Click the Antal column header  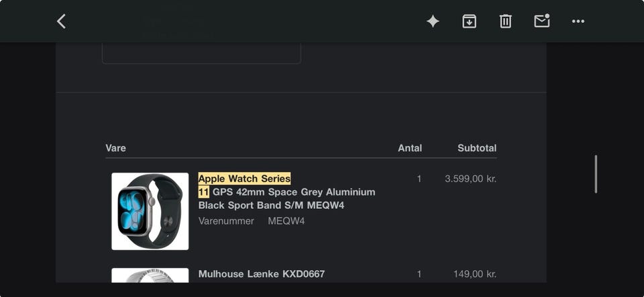click(x=410, y=148)
